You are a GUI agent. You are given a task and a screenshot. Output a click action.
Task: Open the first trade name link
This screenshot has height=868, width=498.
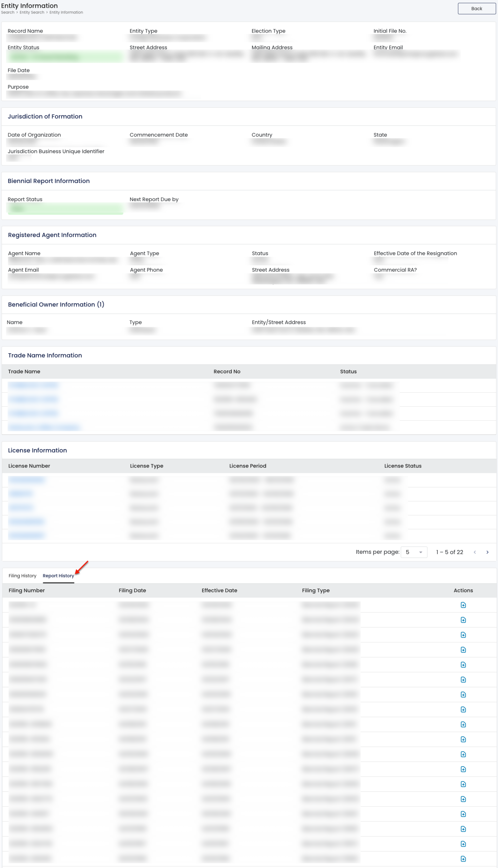pos(33,385)
